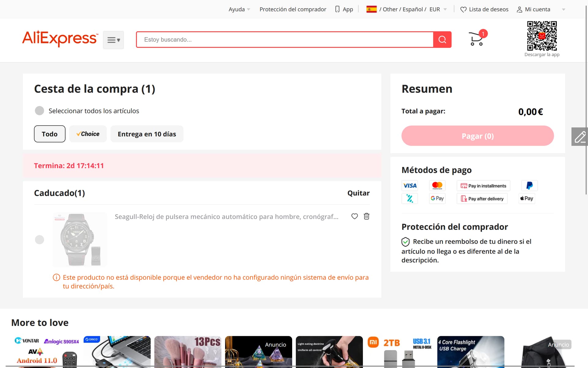The height and width of the screenshot is (368, 588).
Task: Focus the 'Estoy buscando...' search field
Action: 285,40
